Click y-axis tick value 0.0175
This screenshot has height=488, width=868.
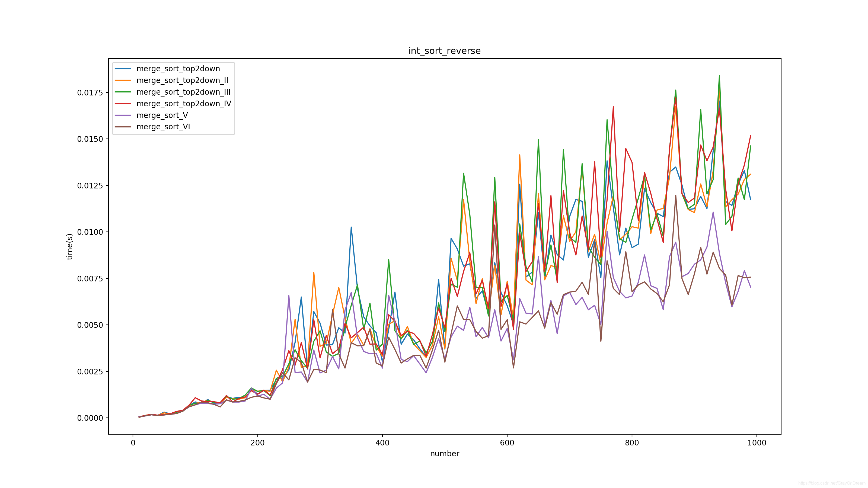pyautogui.click(x=90, y=93)
